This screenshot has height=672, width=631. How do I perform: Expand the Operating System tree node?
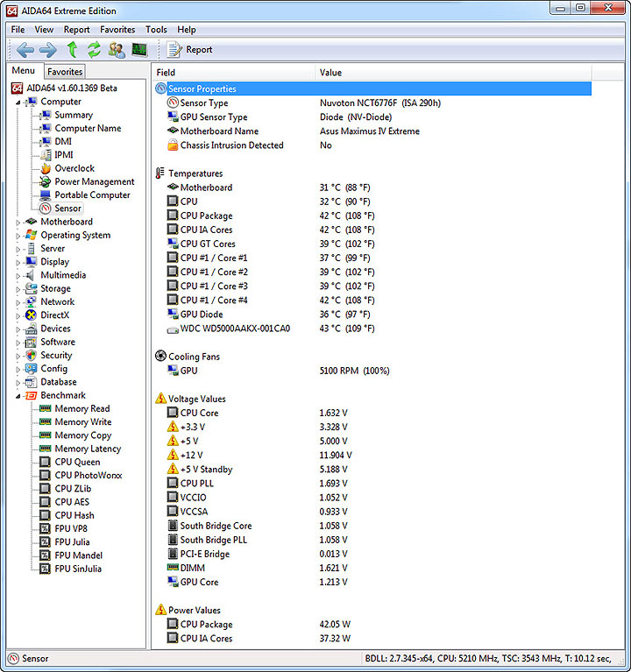[x=18, y=236]
